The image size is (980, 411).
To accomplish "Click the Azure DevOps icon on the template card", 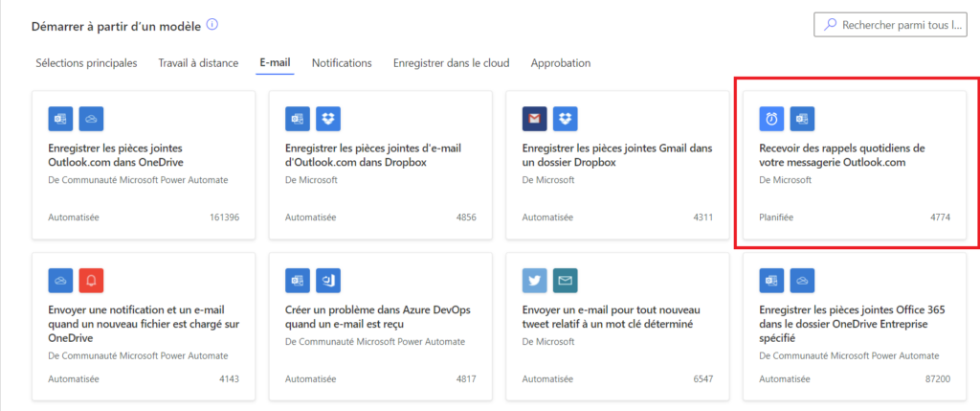I will [328, 280].
